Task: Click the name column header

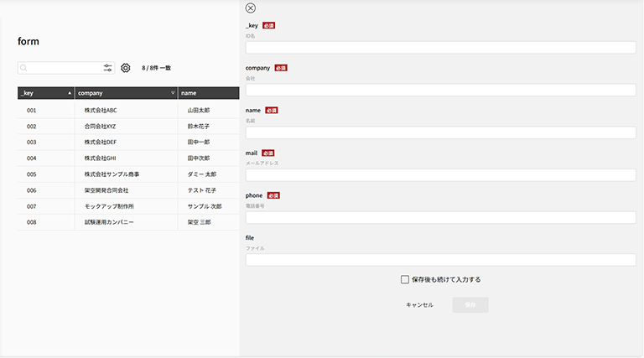Action: pyautogui.click(x=209, y=93)
